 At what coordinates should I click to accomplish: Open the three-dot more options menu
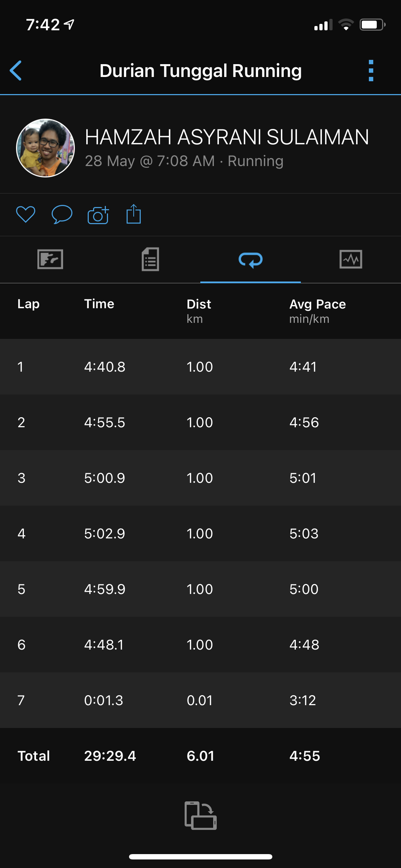tap(371, 71)
